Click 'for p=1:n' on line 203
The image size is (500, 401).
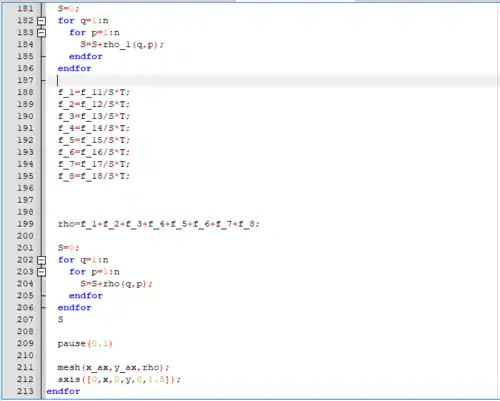click(x=94, y=272)
